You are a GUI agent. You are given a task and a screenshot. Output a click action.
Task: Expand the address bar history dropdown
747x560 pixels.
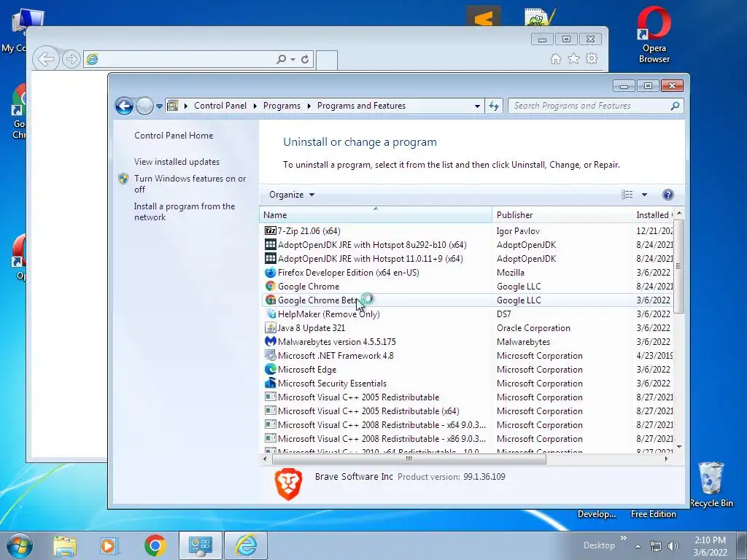tap(477, 106)
